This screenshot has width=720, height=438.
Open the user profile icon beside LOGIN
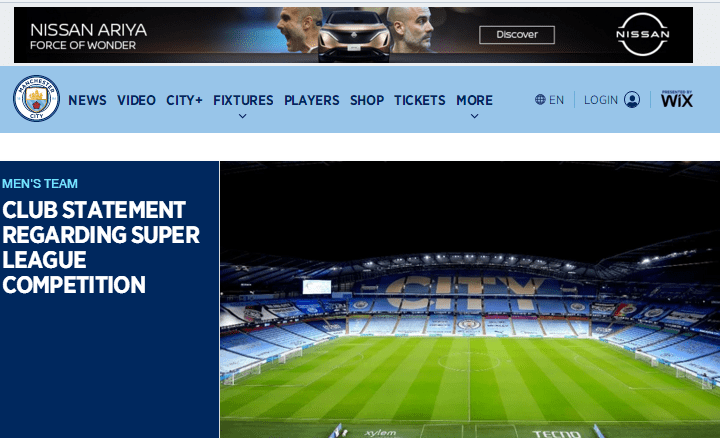[x=632, y=100]
